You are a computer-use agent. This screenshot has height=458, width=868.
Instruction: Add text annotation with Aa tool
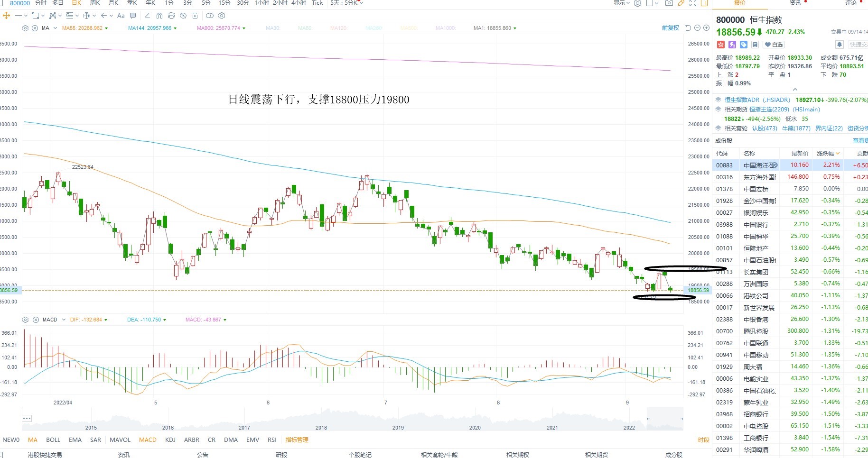(x=121, y=16)
